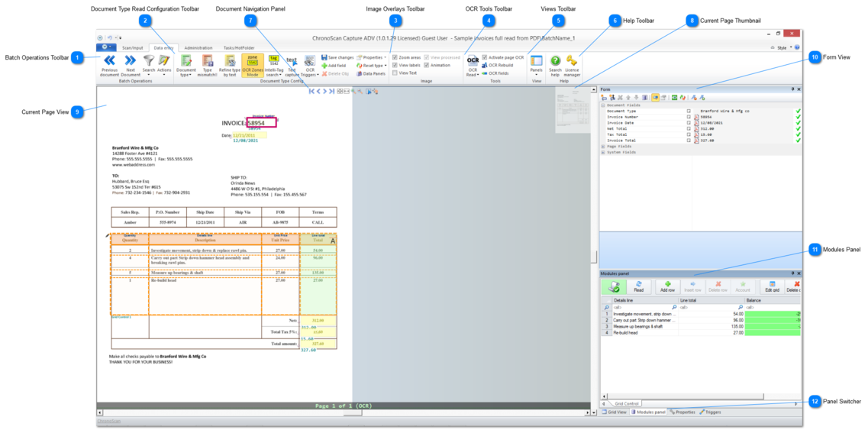Toggle Activate page OCR checkbox

[485, 57]
